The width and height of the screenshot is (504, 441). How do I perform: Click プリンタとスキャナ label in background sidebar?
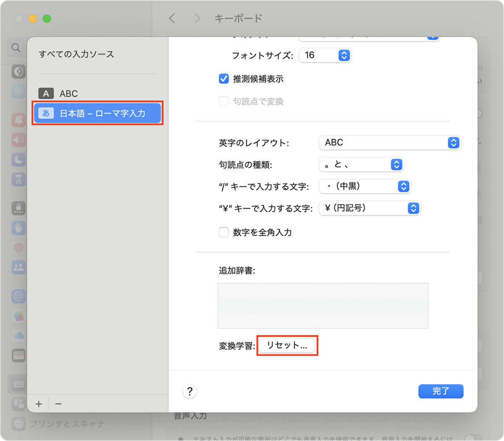[67, 424]
